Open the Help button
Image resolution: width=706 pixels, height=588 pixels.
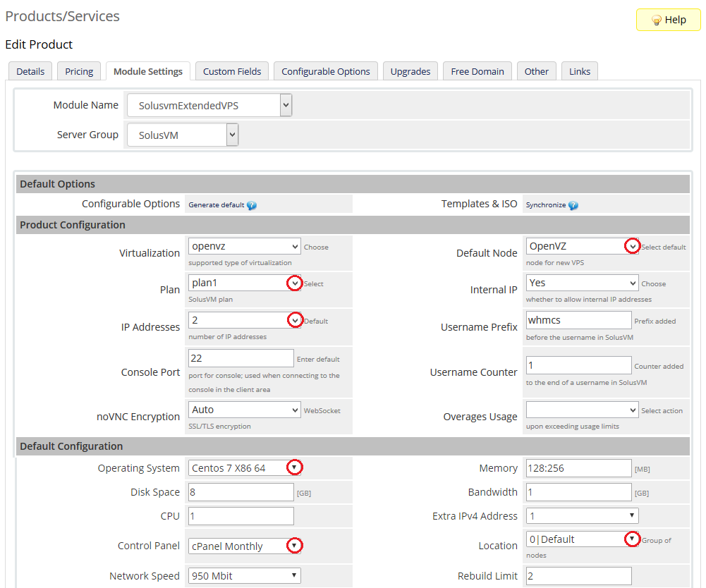point(668,20)
